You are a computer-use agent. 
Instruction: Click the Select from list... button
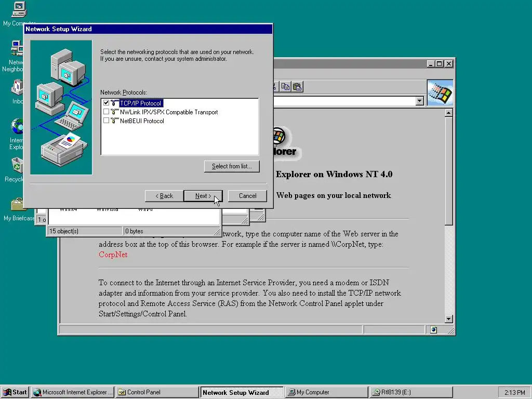pos(232,166)
